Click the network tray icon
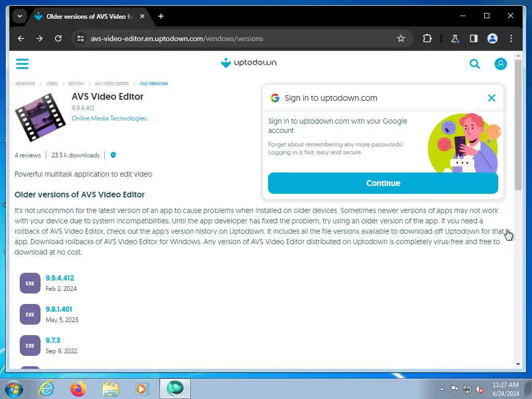The height and width of the screenshot is (399, 532). tap(467, 390)
